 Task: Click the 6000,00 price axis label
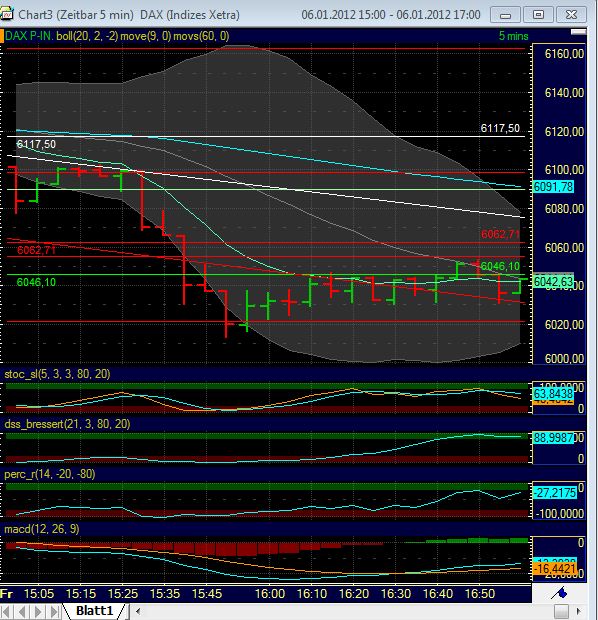pyautogui.click(x=564, y=358)
